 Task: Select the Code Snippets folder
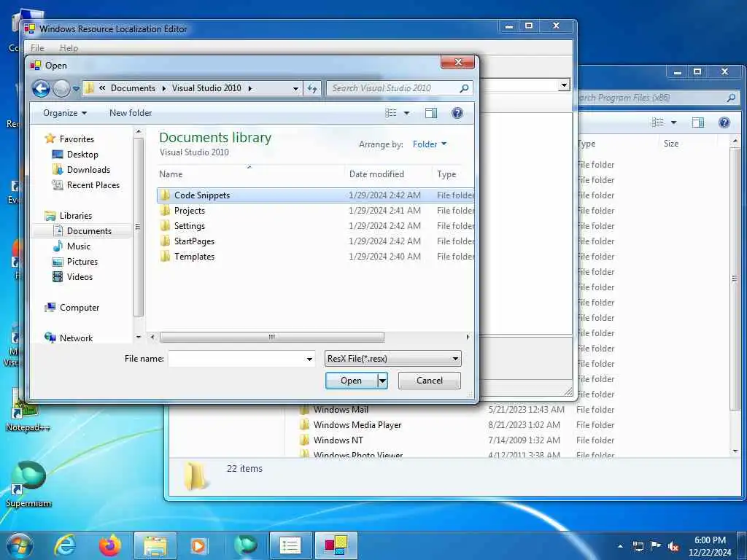(315, 195)
